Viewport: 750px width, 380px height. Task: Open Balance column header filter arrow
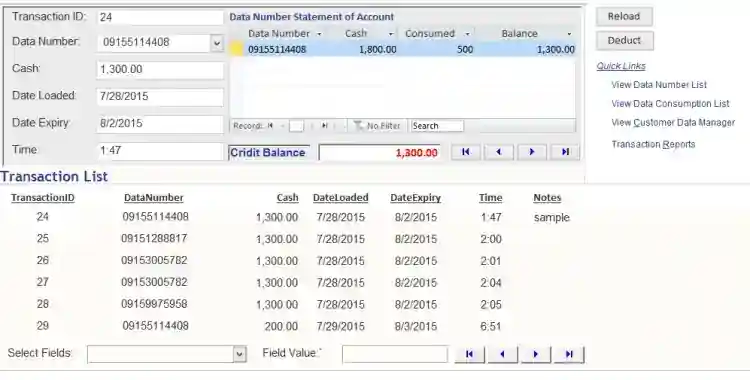[x=569, y=34]
